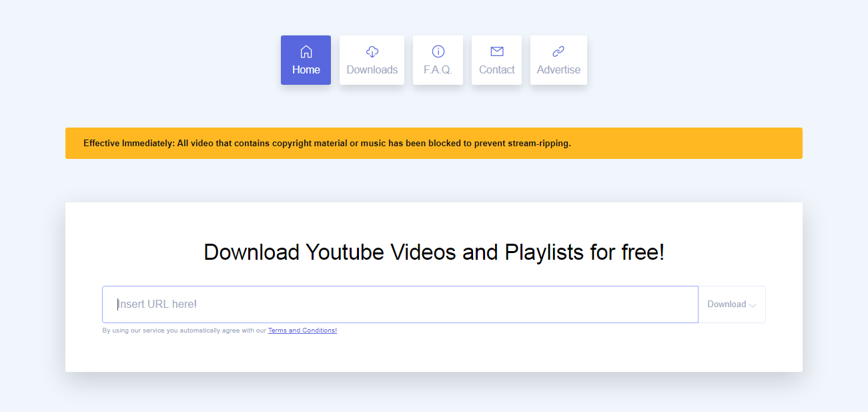Open the Terms and Conditions link
The width and height of the screenshot is (868, 412).
(302, 330)
